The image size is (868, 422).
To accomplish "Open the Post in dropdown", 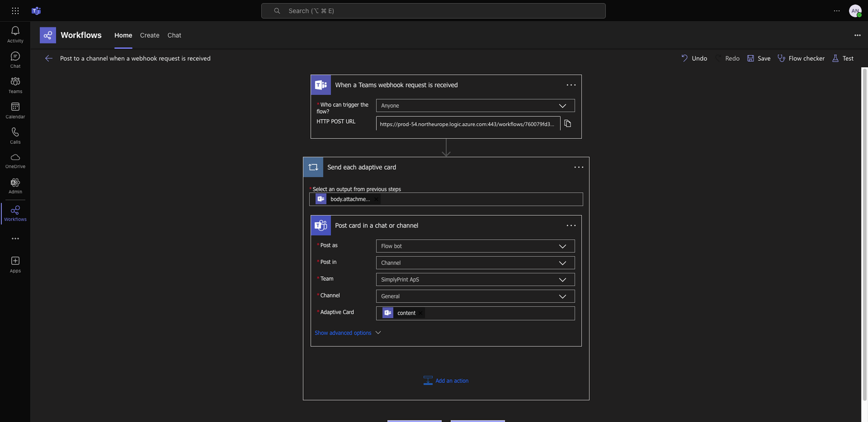I will tap(475, 263).
